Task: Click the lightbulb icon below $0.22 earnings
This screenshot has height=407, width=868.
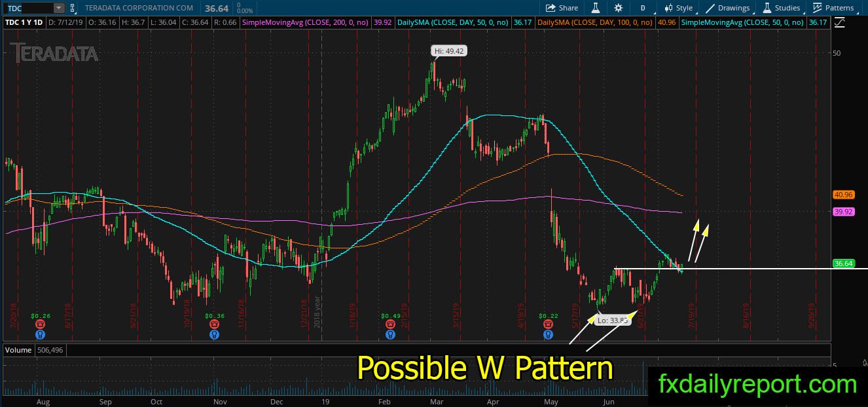Action: [548, 334]
